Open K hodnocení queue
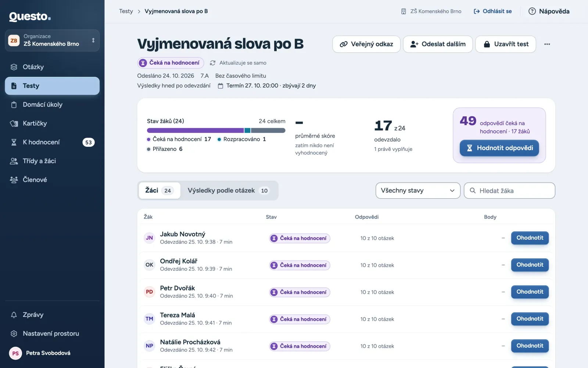This screenshot has height=368, width=588. point(52,142)
